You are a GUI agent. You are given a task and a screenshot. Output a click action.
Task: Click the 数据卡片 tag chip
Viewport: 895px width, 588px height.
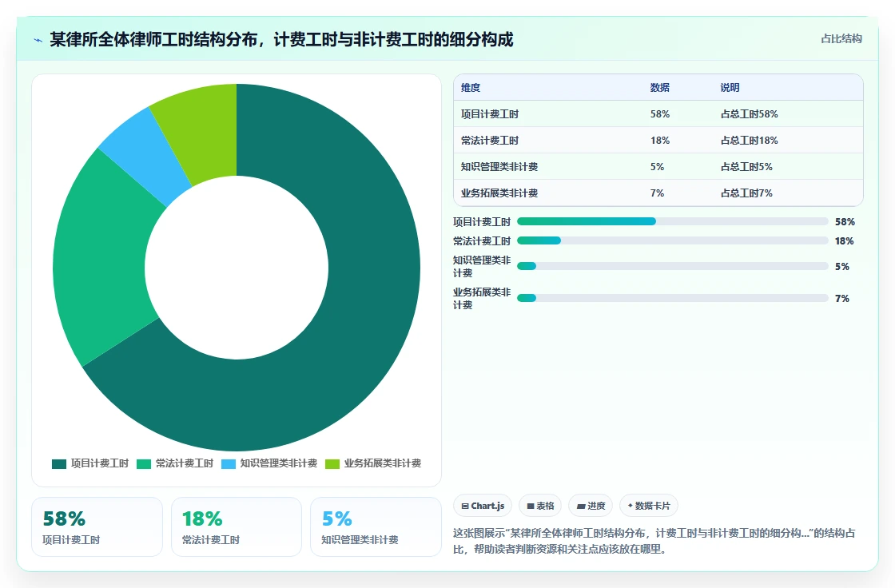click(x=648, y=506)
